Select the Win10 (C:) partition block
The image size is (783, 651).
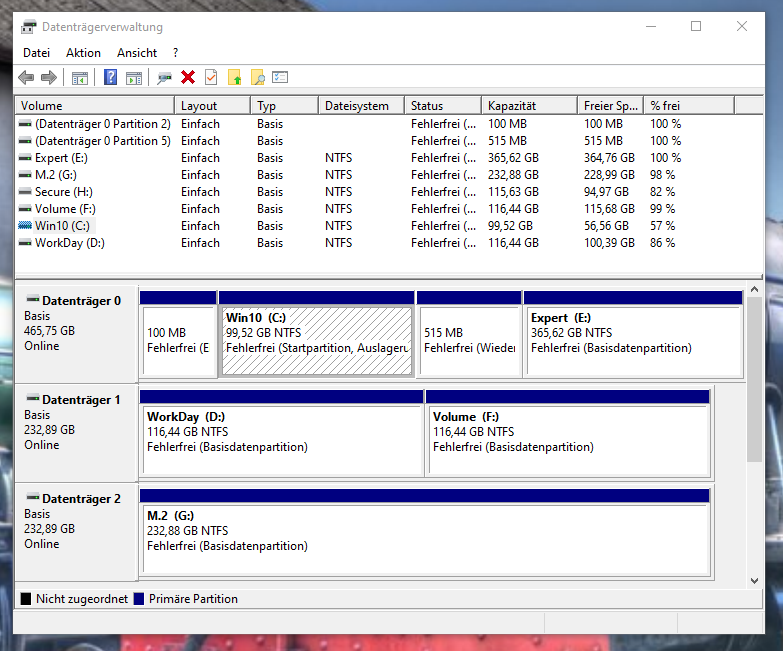(317, 333)
